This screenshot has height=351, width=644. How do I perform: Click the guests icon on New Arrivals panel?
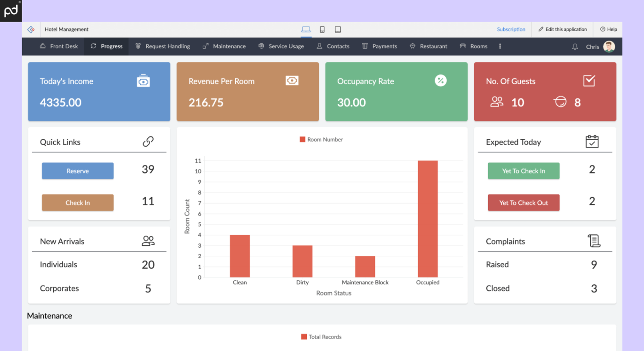pos(148,240)
